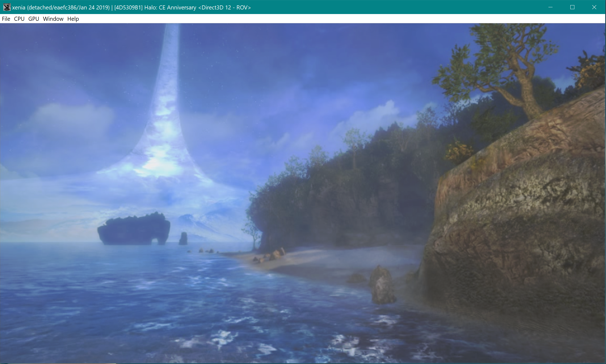This screenshot has width=606, height=364.
Task: Open the Window menu
Action: 53,19
